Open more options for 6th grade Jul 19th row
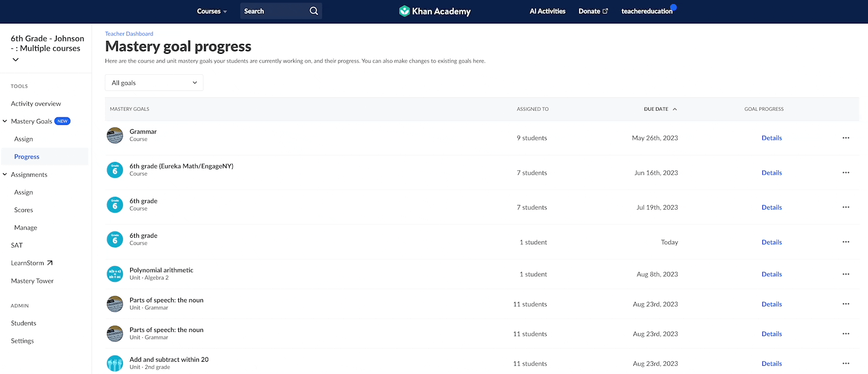This screenshot has width=868, height=374. (846, 207)
